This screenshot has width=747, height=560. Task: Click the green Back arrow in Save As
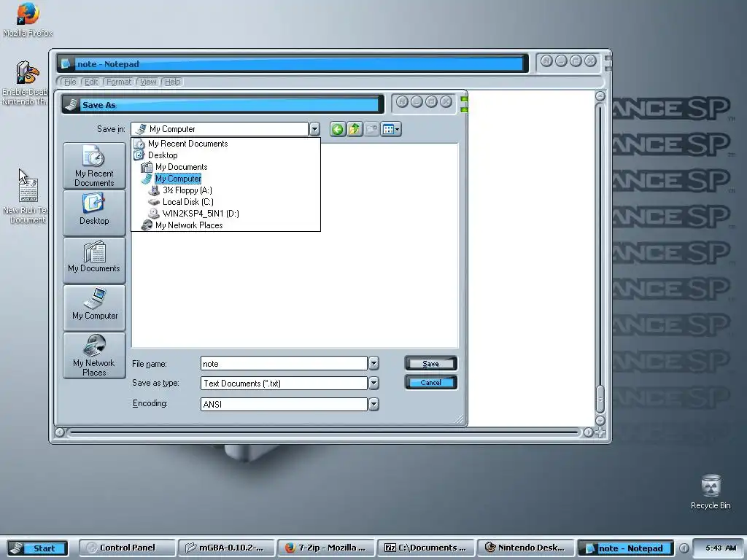(337, 129)
